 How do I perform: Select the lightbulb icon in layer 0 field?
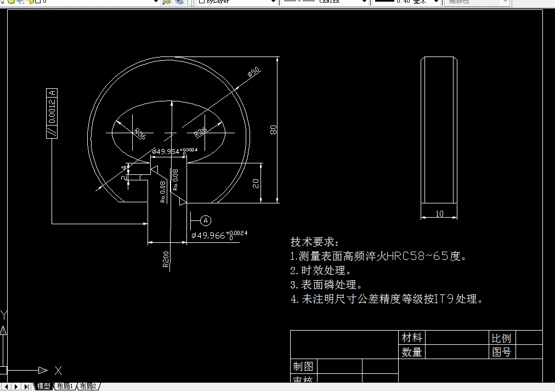tap(3, 3)
